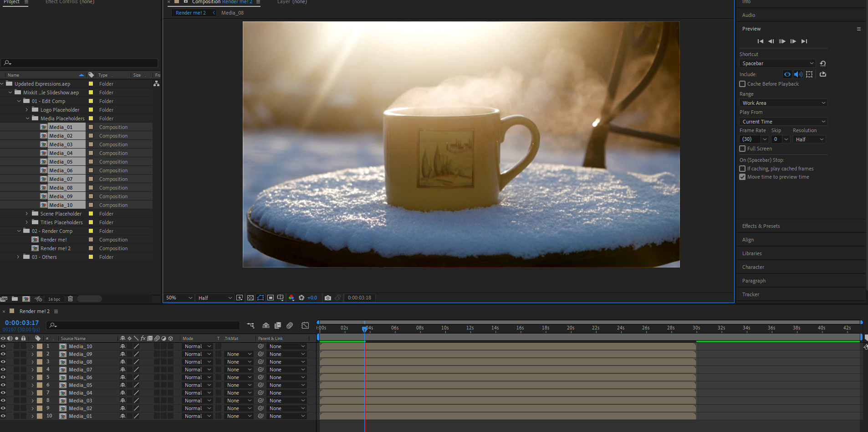Collapse the Media Placeholders folder

coord(27,118)
